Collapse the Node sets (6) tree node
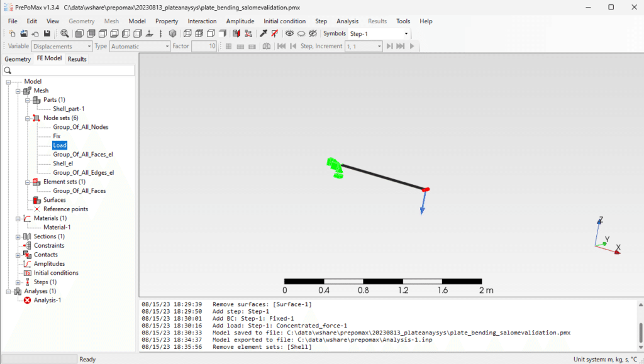644x364 pixels. click(x=28, y=118)
